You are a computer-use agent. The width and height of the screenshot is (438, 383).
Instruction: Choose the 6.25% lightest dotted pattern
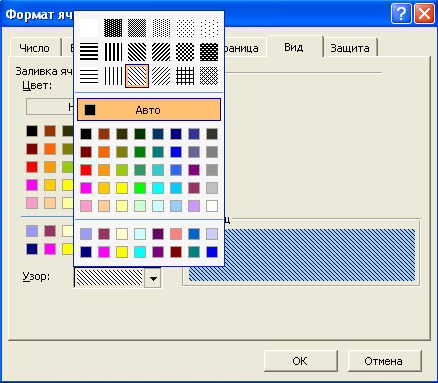click(x=209, y=28)
